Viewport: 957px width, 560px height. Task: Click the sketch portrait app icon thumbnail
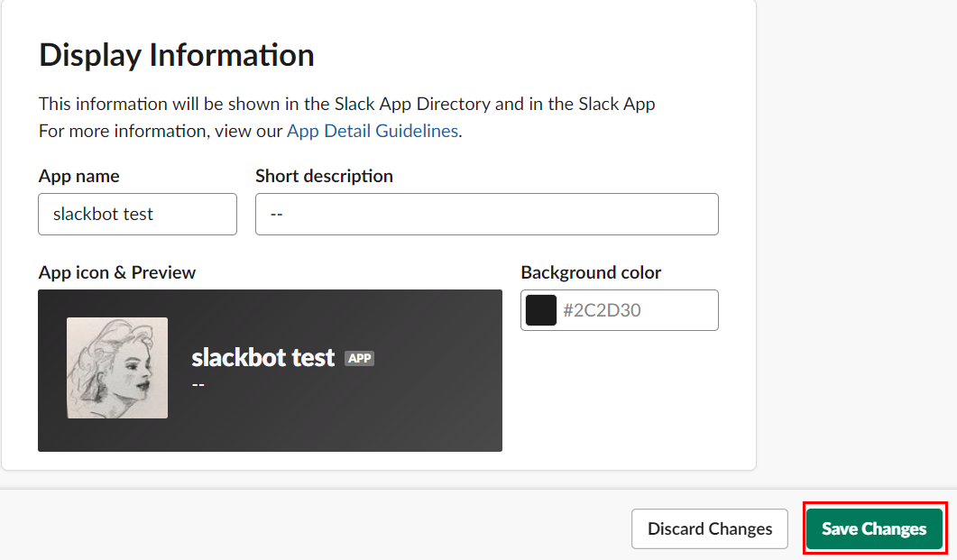pos(117,368)
